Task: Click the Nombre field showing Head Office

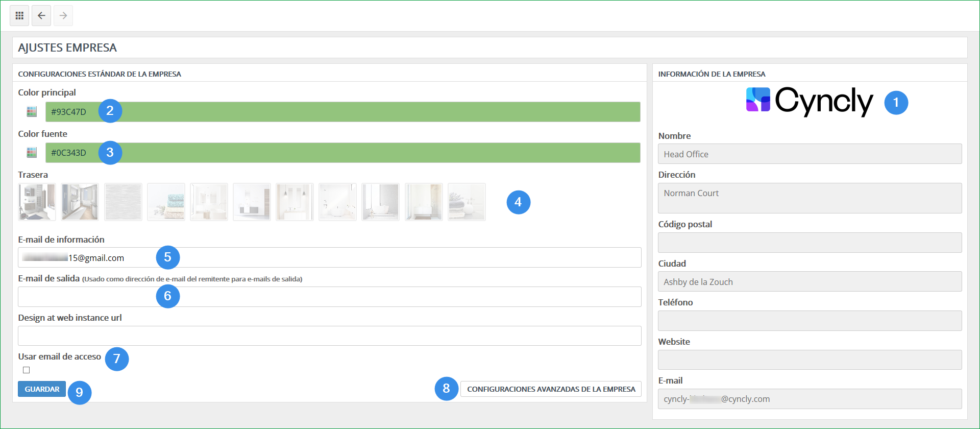Action: pos(810,154)
